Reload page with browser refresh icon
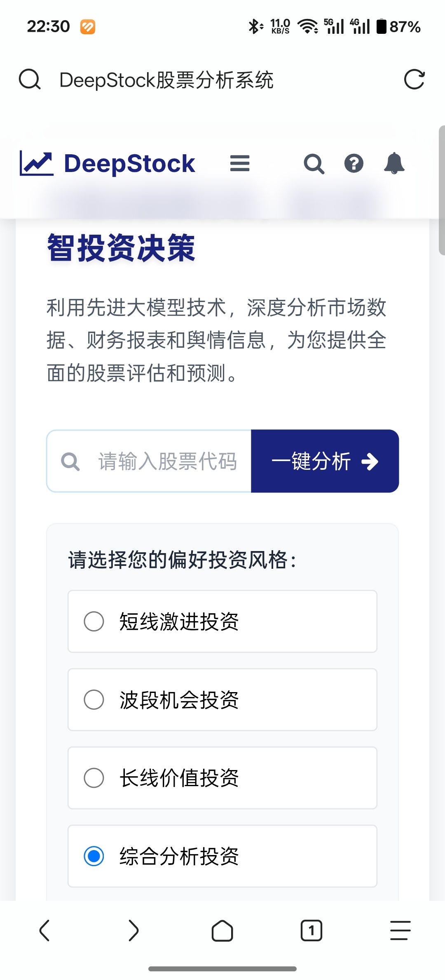 414,80
